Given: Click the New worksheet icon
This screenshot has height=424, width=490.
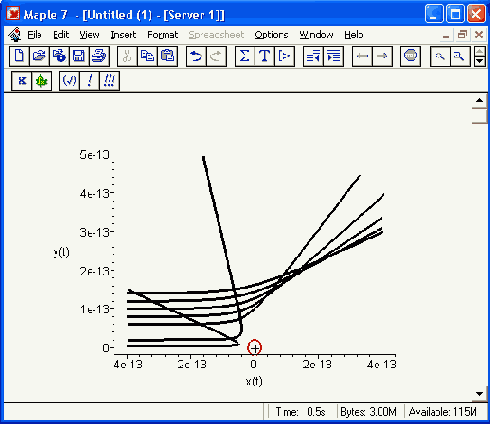Looking at the screenshot, I should click(x=19, y=56).
